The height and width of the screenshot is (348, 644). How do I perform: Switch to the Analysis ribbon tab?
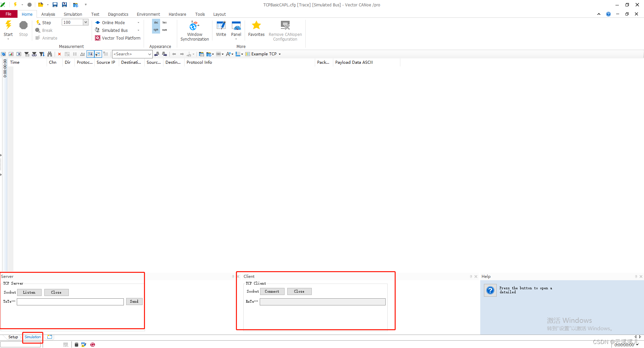pyautogui.click(x=48, y=14)
